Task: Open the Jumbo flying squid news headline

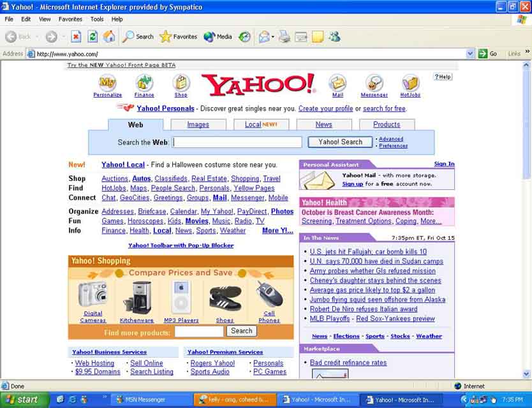Action: (x=377, y=300)
